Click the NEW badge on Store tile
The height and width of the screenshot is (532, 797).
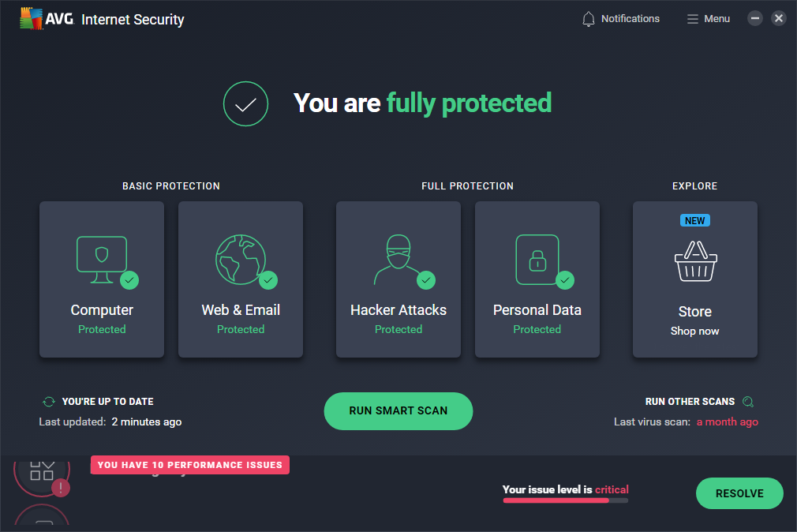coord(694,221)
